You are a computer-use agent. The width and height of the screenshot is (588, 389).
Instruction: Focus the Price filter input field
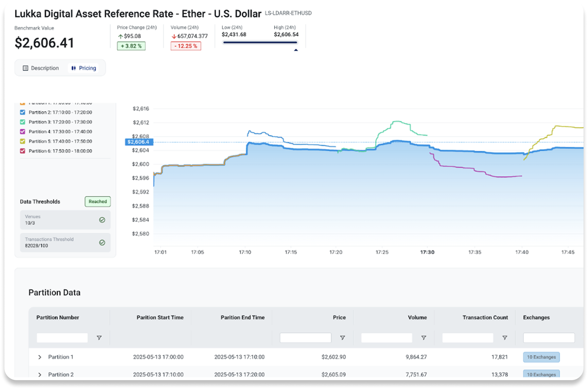(305, 338)
